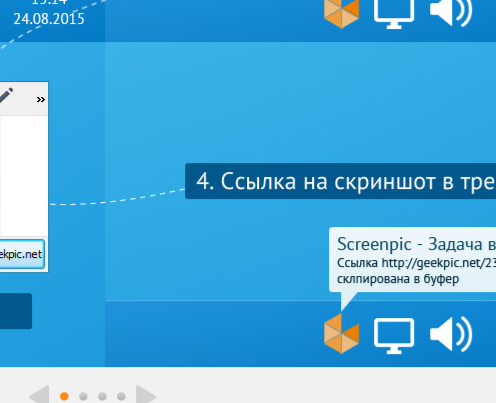Click the 'скопирована в буфер' notification text
The height and width of the screenshot is (403, 496).
coord(398,279)
